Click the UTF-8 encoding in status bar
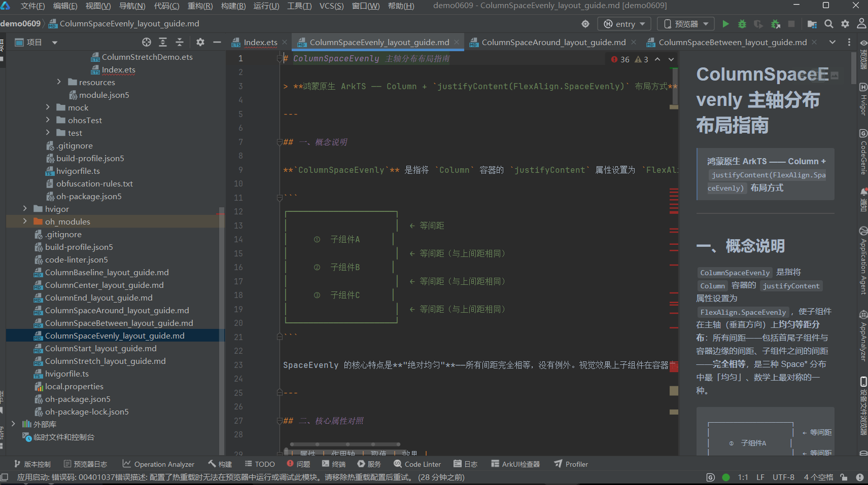Screen dimensions: 868x485 (783, 477)
